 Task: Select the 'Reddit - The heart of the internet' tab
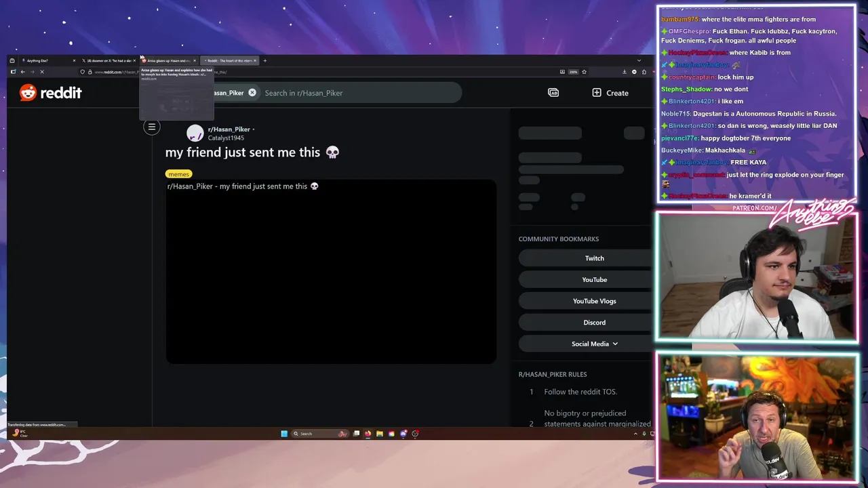[x=229, y=61]
